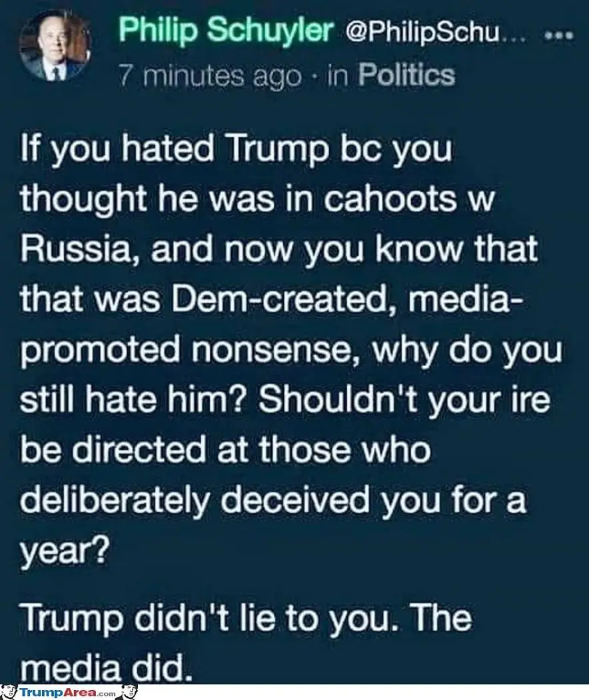Open the TrumpArea.com watermark logo
Image resolution: width=589 pixels, height=700 pixels.
click(67, 693)
